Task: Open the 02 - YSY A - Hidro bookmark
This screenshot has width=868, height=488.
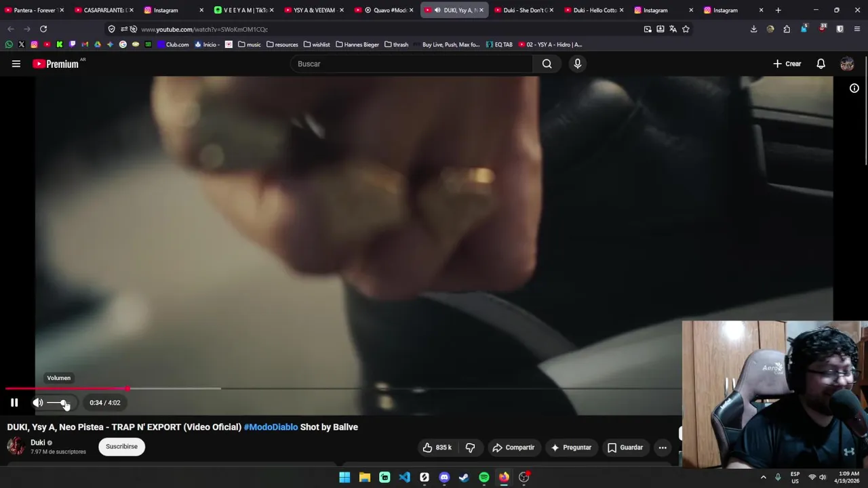Action: point(550,45)
